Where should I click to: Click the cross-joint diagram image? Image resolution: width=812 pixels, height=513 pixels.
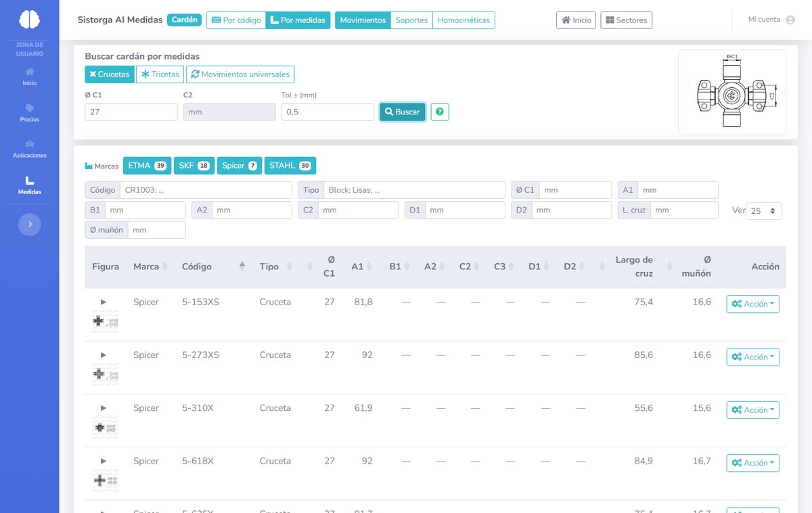click(x=732, y=92)
